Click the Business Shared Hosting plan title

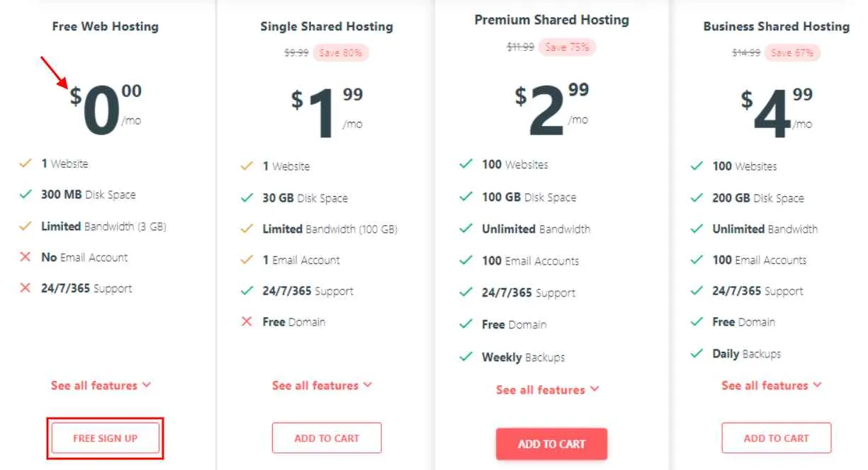click(776, 26)
